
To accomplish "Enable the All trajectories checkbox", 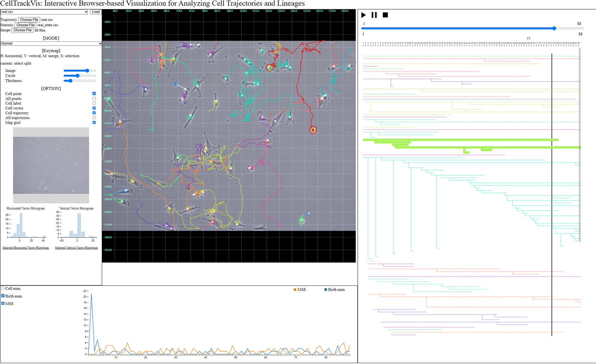I will (94, 118).
